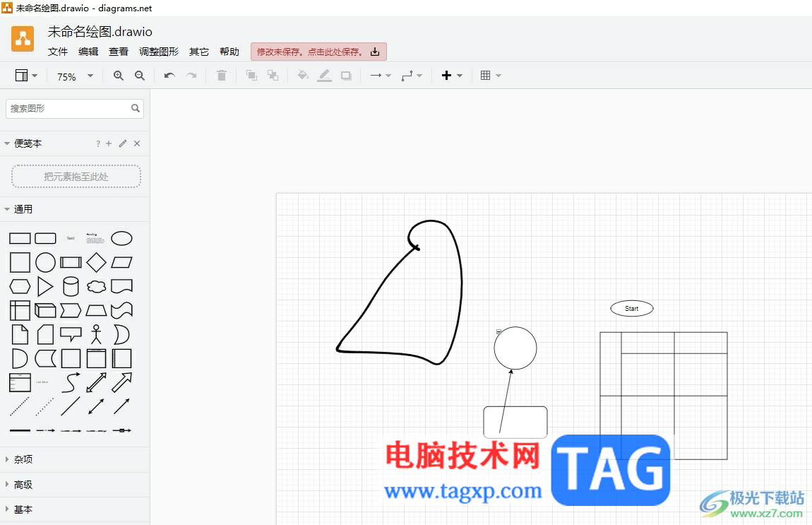
Task: Click the search magnifier in shape search
Action: [x=135, y=108]
